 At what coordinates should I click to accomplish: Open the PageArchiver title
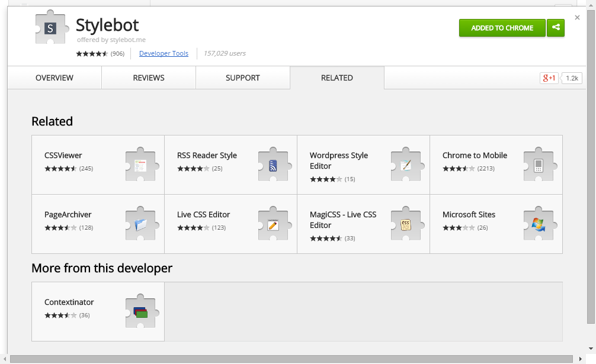click(x=68, y=214)
